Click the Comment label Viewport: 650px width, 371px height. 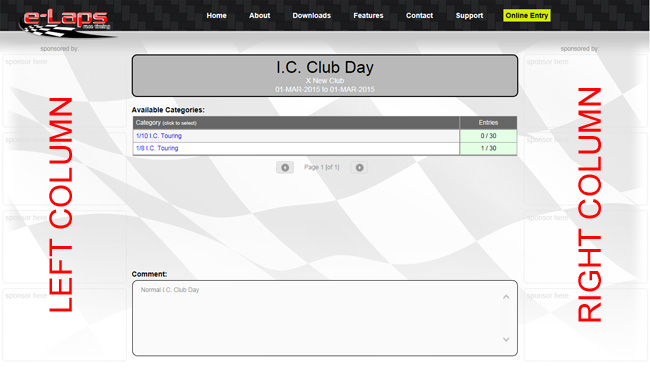(x=149, y=274)
